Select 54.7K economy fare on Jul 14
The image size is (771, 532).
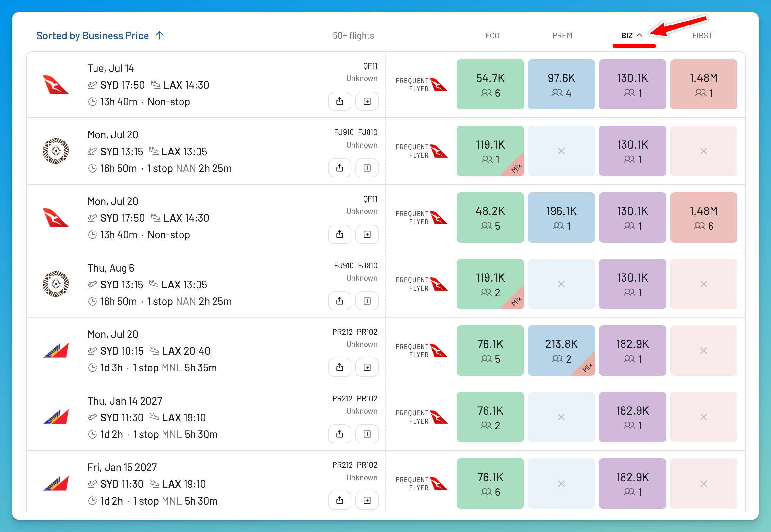(x=490, y=85)
